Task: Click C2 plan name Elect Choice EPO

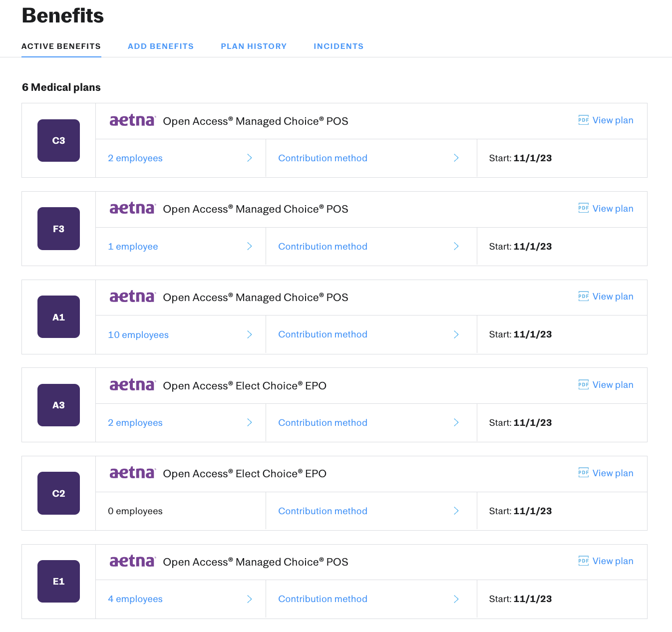Action: [245, 474]
